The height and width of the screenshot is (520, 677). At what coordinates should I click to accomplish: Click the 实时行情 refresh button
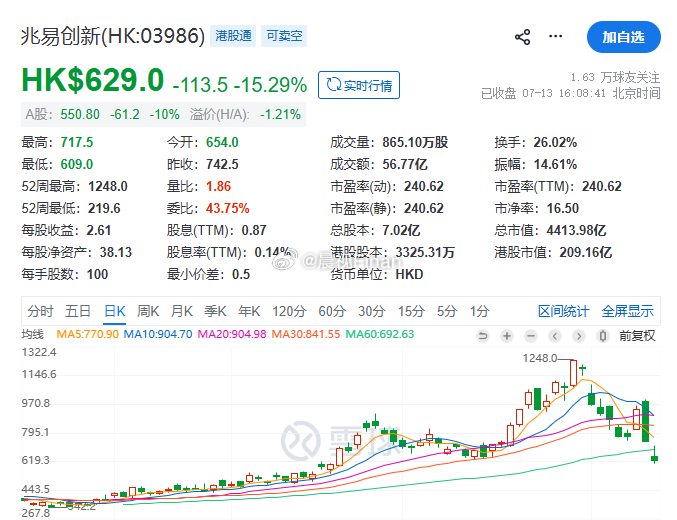click(359, 85)
